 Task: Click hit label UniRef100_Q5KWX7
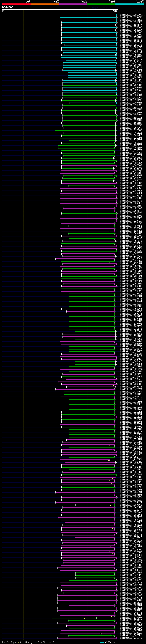pos(131,628)
